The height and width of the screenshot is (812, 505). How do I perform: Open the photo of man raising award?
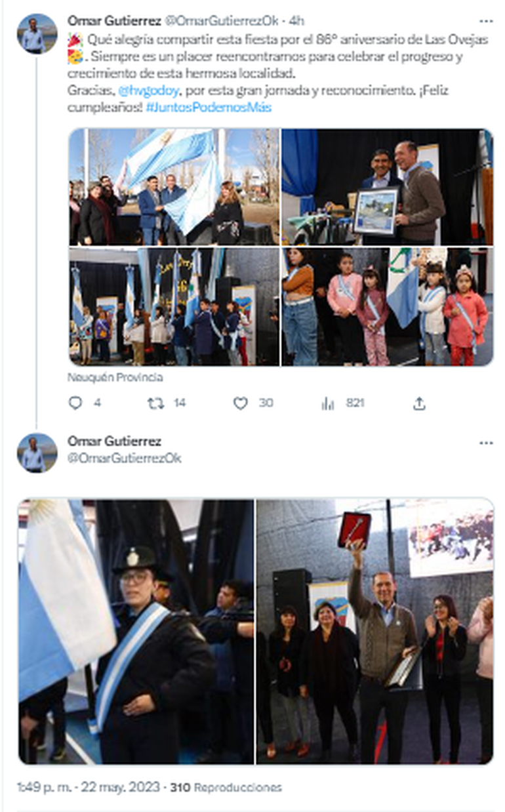[x=374, y=632]
